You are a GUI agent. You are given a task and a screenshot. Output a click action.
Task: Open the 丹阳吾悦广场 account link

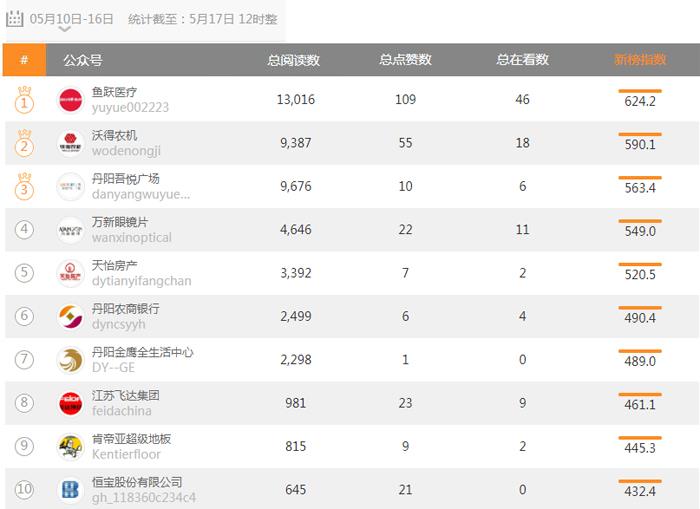point(125,179)
